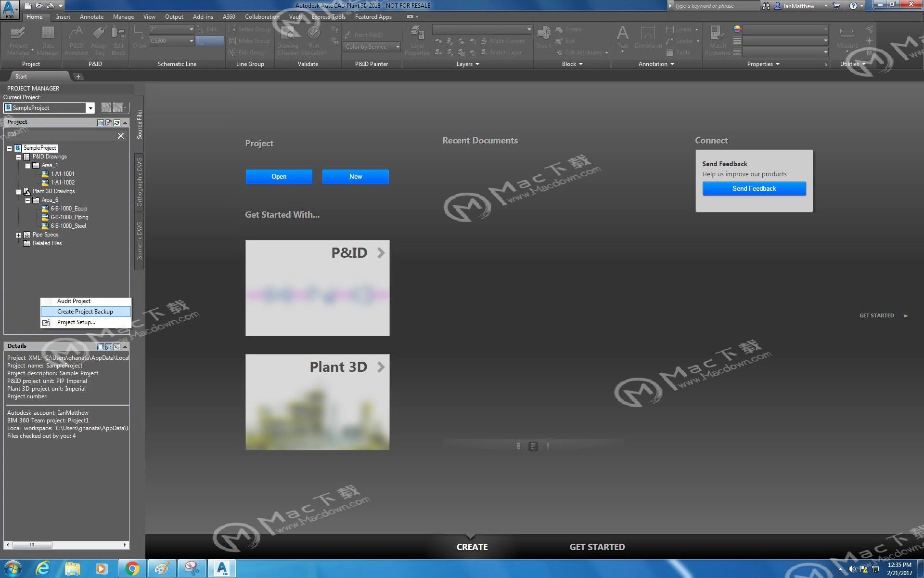924x578 pixels.
Task: Open the Current Project dropdown
Action: [x=90, y=108]
